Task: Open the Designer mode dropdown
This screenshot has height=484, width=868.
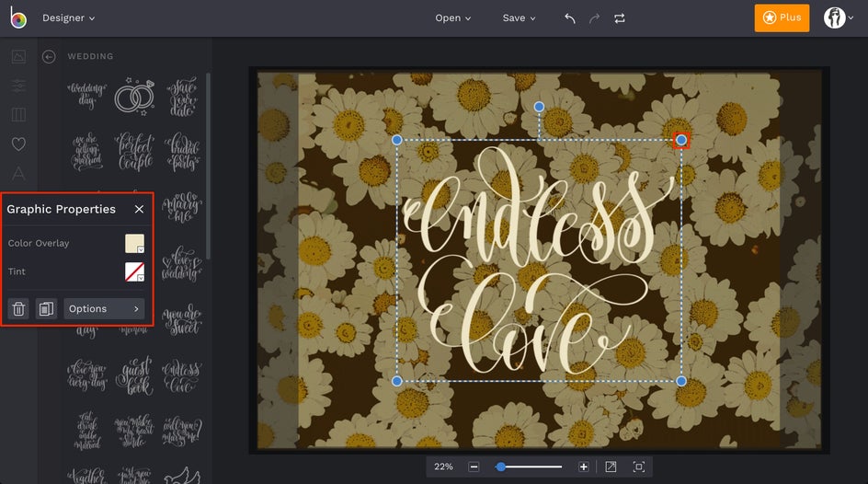Action: tap(68, 18)
